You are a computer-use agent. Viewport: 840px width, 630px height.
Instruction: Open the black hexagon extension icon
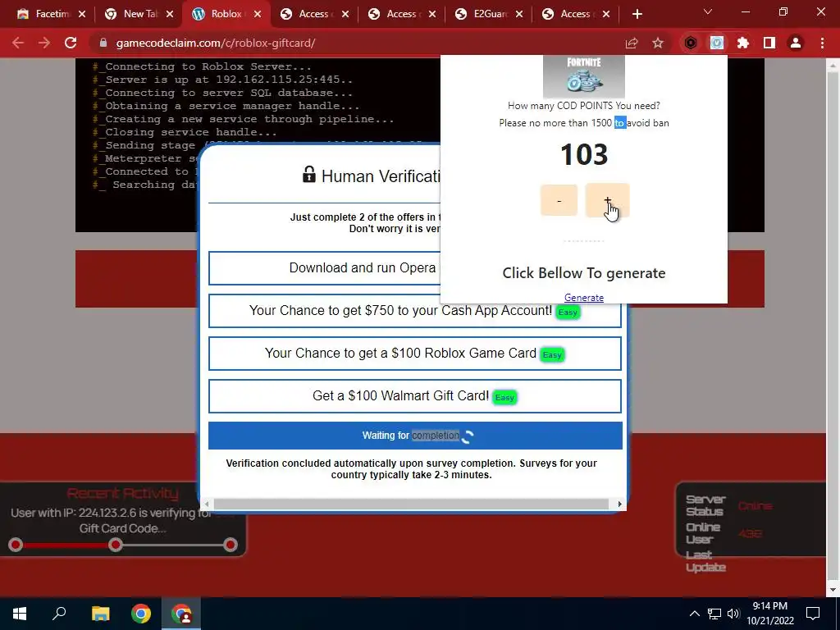coord(691,43)
